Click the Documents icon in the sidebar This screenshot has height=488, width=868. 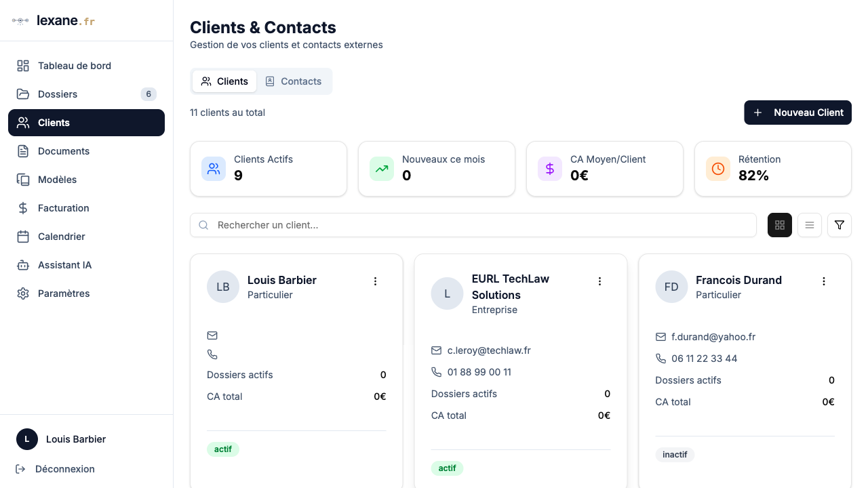(x=22, y=150)
